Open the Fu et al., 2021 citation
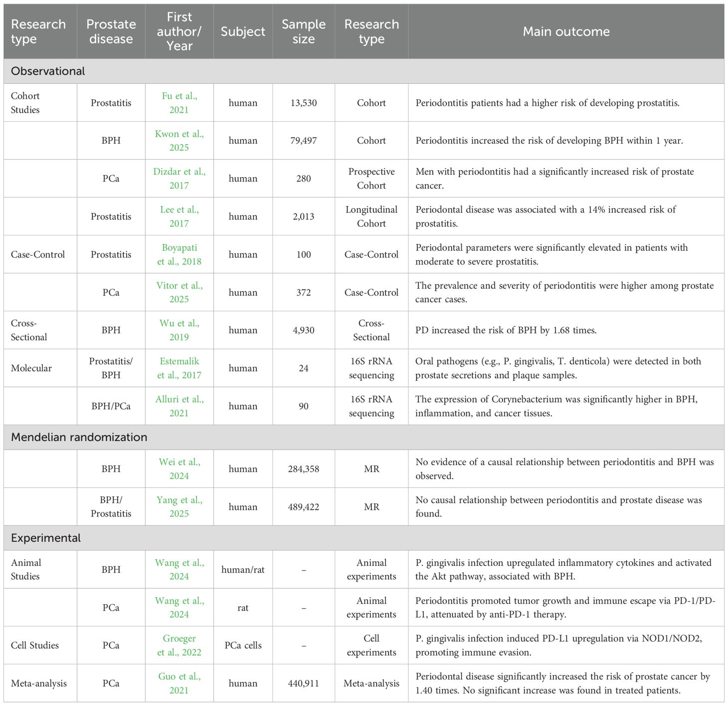The image size is (728, 706). pyautogui.click(x=179, y=103)
